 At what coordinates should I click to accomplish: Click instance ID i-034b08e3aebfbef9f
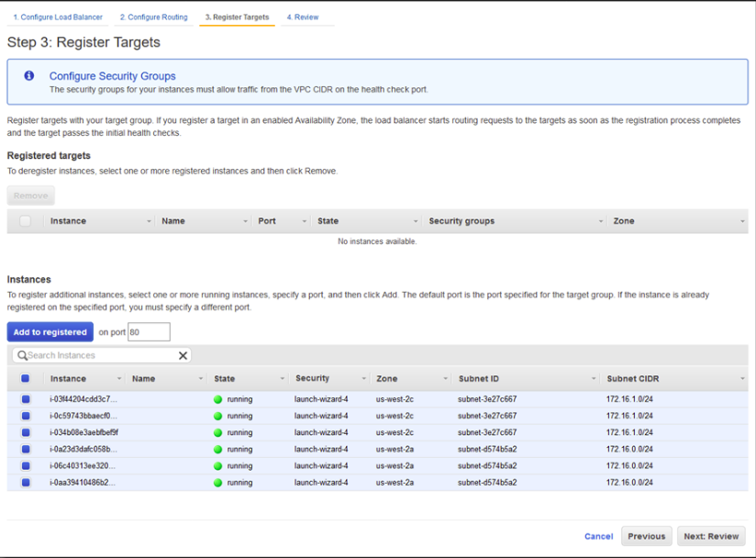pos(83,432)
